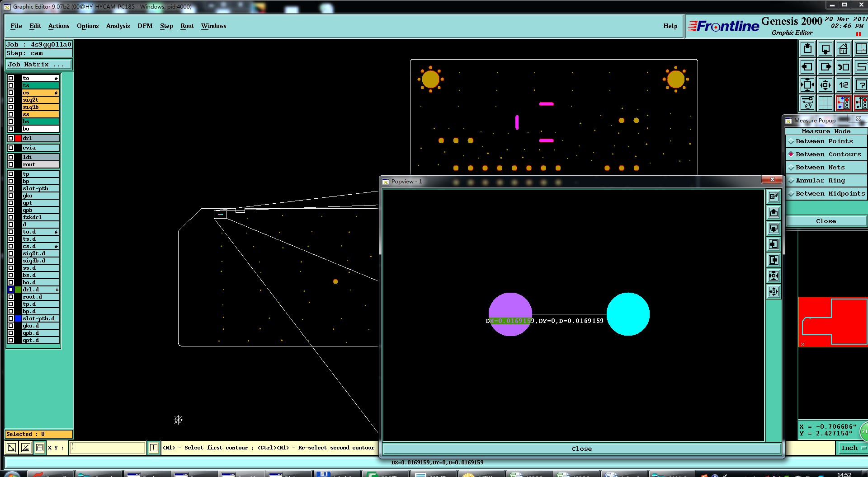Open the Rout menu
The height and width of the screenshot is (477, 868).
coord(187,26)
